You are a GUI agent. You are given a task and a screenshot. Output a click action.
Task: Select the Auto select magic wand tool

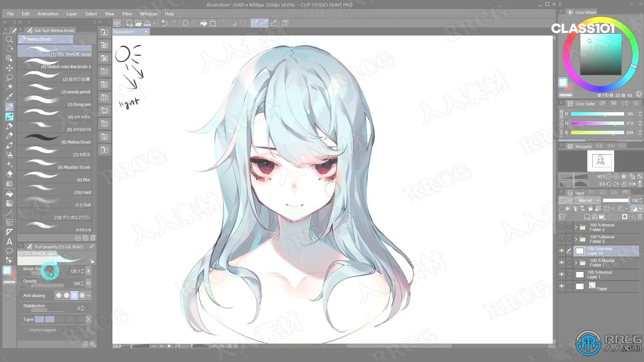pos(9,87)
